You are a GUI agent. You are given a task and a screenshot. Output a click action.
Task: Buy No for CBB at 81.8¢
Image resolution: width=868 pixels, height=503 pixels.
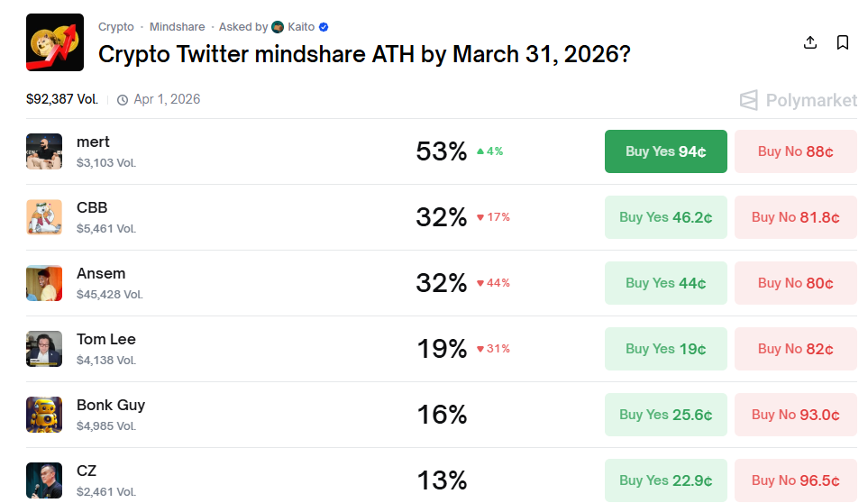(795, 217)
